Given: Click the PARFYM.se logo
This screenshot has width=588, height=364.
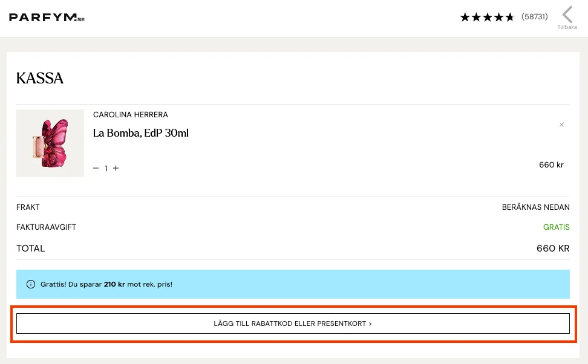Looking at the screenshot, I should tap(47, 18).
